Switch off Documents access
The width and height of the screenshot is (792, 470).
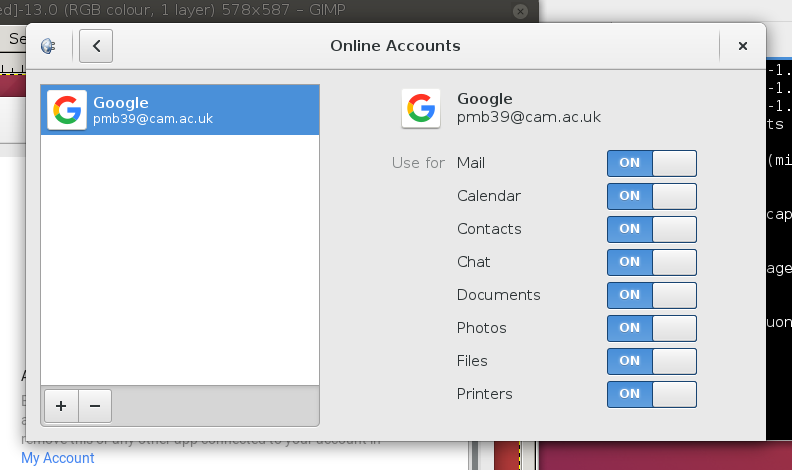(651, 295)
